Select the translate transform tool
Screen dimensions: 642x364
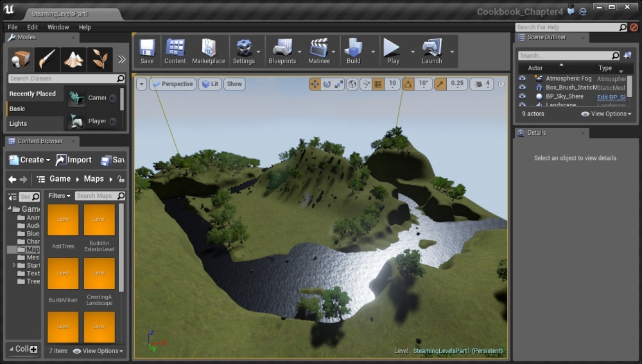[x=315, y=84]
